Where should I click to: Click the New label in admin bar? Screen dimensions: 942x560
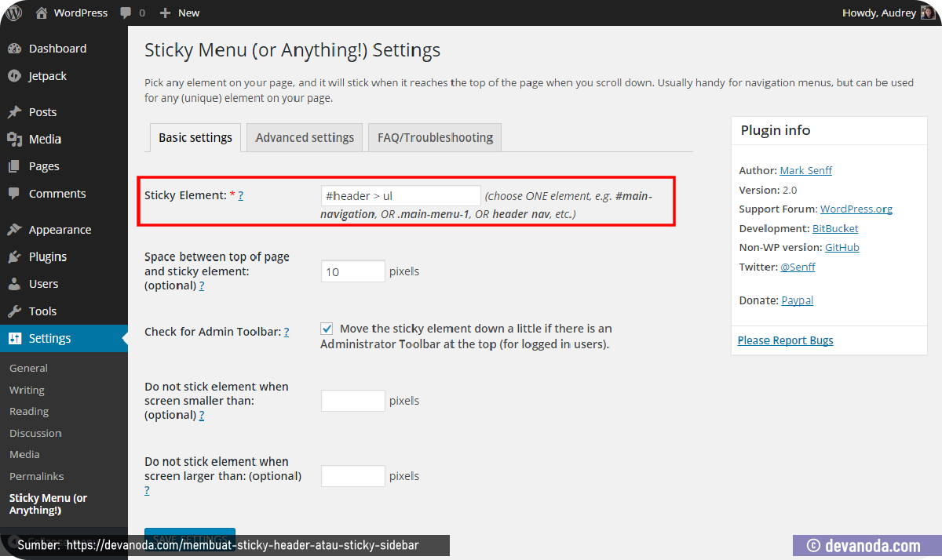tap(188, 13)
